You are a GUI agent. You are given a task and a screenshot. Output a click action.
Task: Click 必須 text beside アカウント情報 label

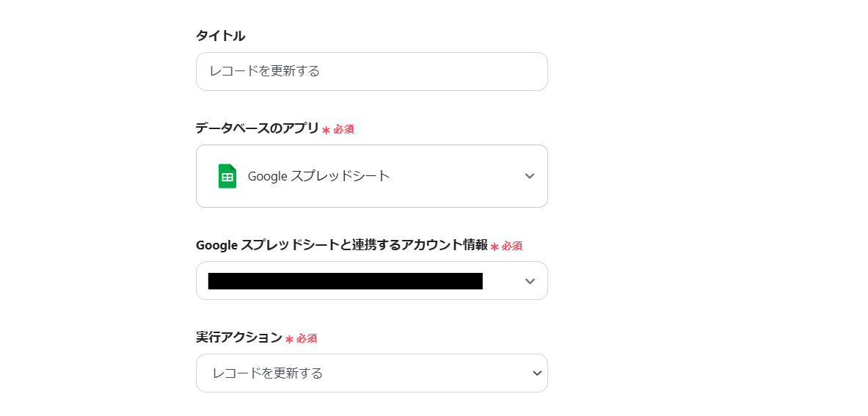pyautogui.click(x=512, y=246)
